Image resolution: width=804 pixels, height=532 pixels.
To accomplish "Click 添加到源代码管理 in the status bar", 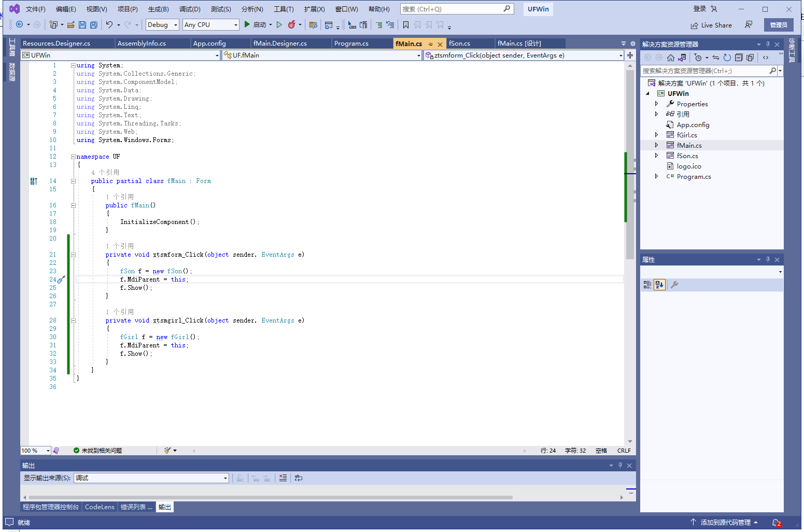I will (x=725, y=523).
